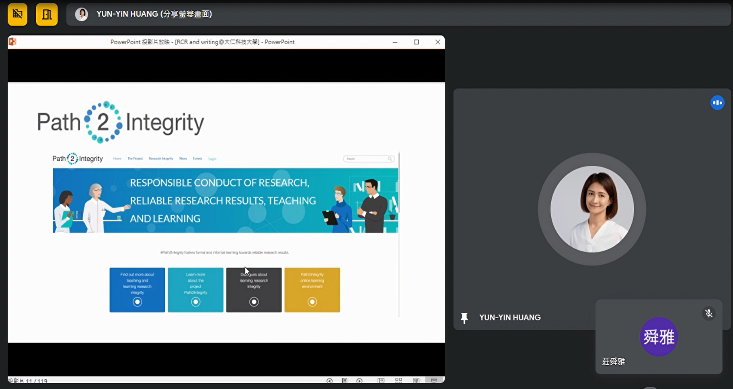
Task: Click YUN-YIN HUANG's round profile photo
Action: [x=592, y=209]
